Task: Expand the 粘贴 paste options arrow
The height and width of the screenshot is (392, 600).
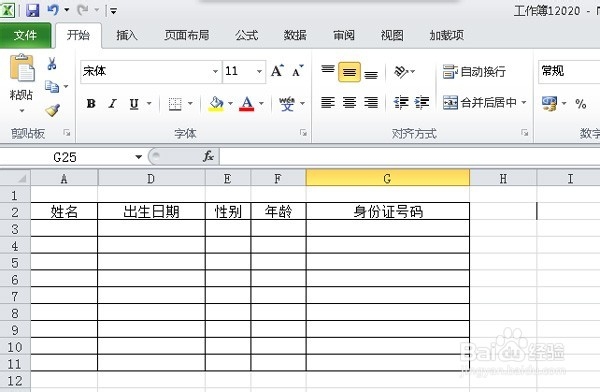Action: [x=22, y=111]
